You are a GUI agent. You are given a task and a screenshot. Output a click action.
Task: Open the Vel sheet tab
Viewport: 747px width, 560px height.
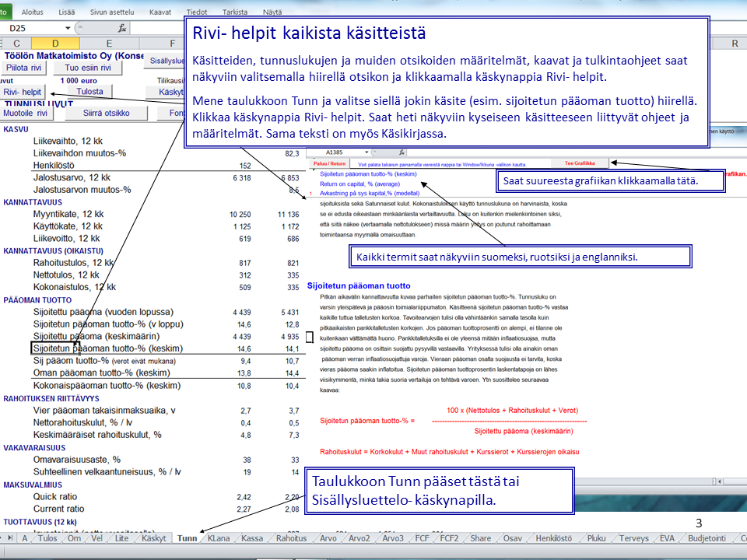[96, 538]
